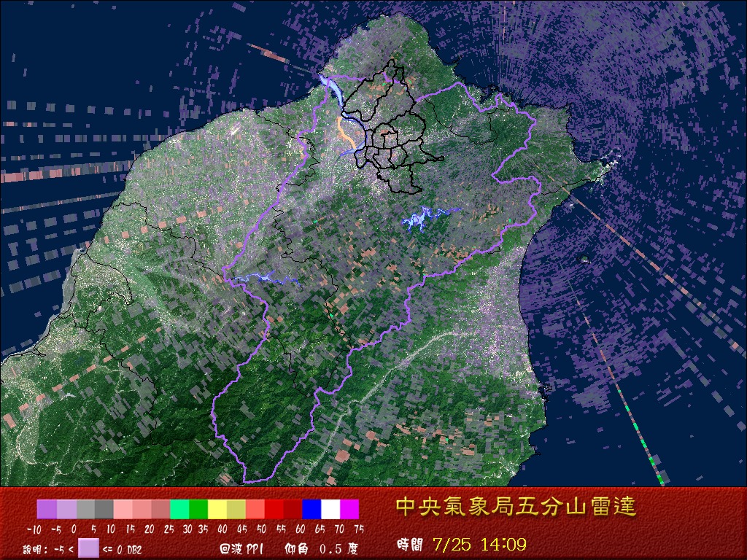The width and height of the screenshot is (747, 560).
Task: Select the purple -10 to -5 swatch
Action: [47, 509]
